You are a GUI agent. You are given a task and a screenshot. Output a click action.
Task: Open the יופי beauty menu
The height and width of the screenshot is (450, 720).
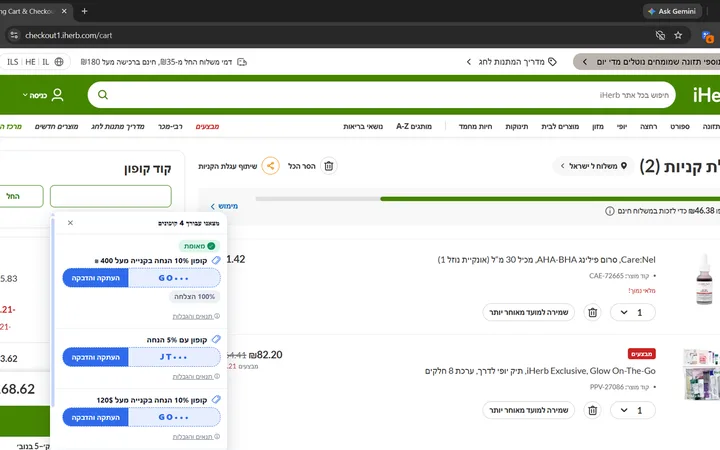(622, 126)
